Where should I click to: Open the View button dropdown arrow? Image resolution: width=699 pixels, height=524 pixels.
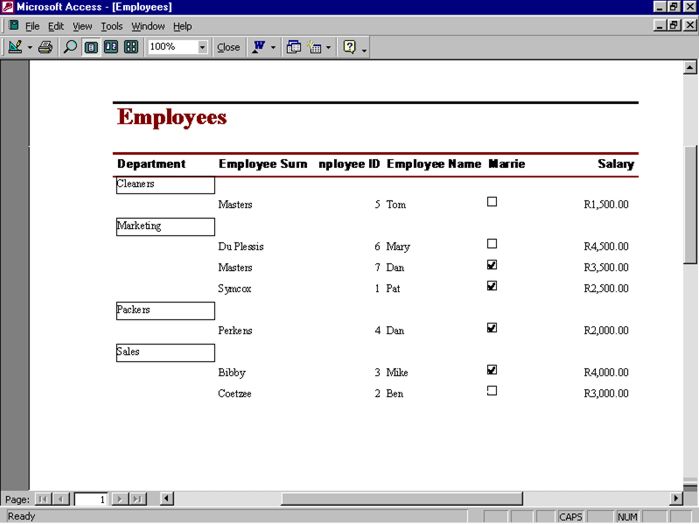(30, 47)
